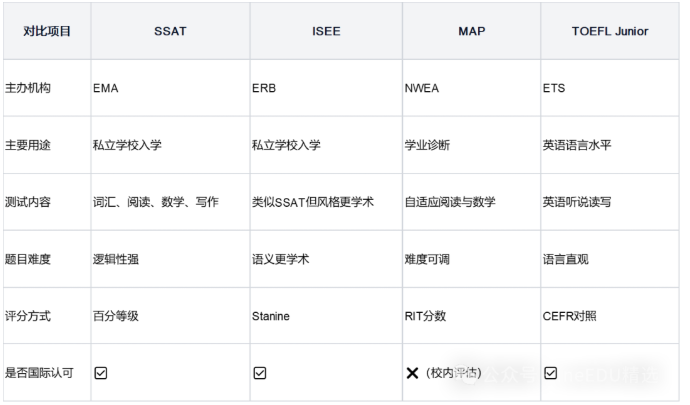690x405 pixels.
Task: Select the RIT分数 cell
Action: 425,316
